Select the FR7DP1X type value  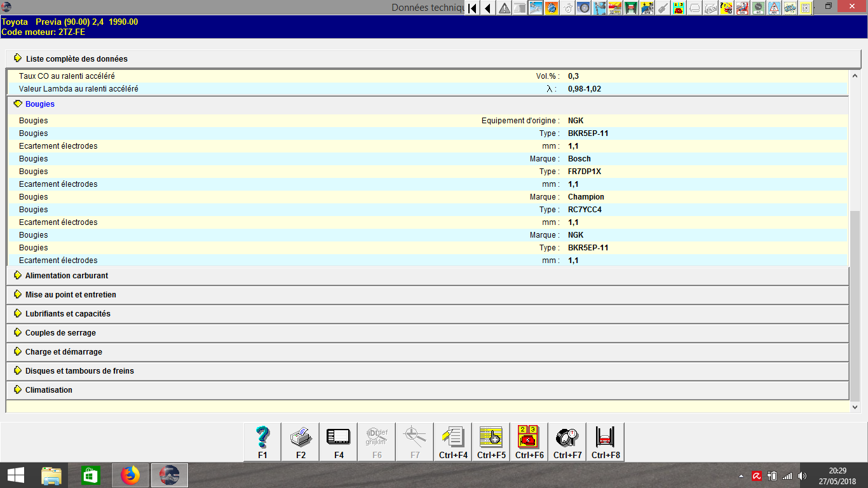point(583,172)
